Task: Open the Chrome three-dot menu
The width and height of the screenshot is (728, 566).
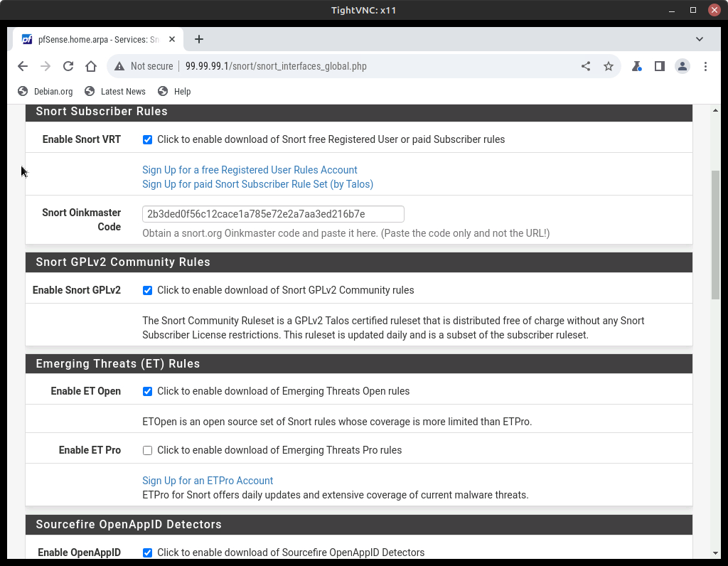Action: click(705, 66)
